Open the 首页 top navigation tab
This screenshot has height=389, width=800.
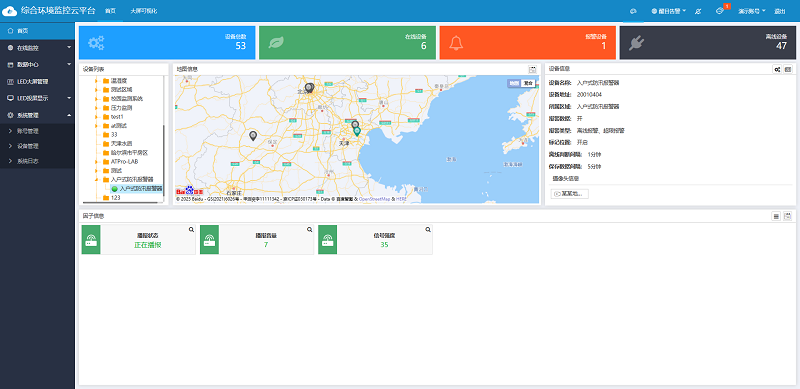(110, 11)
